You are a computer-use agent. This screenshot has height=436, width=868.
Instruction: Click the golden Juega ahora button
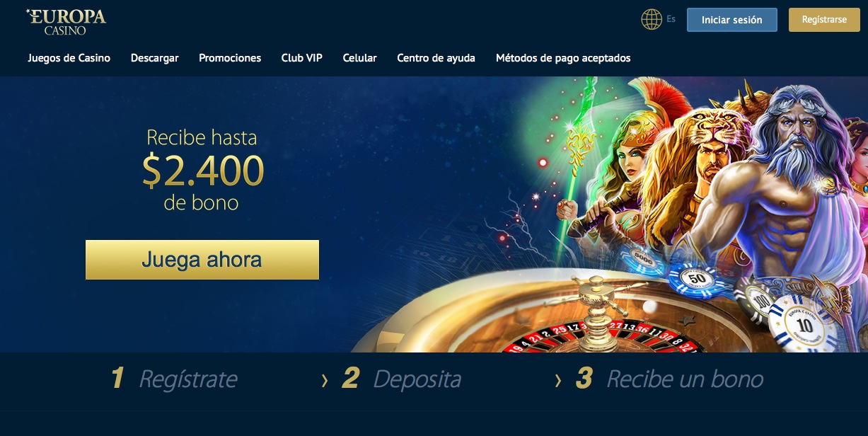(202, 260)
